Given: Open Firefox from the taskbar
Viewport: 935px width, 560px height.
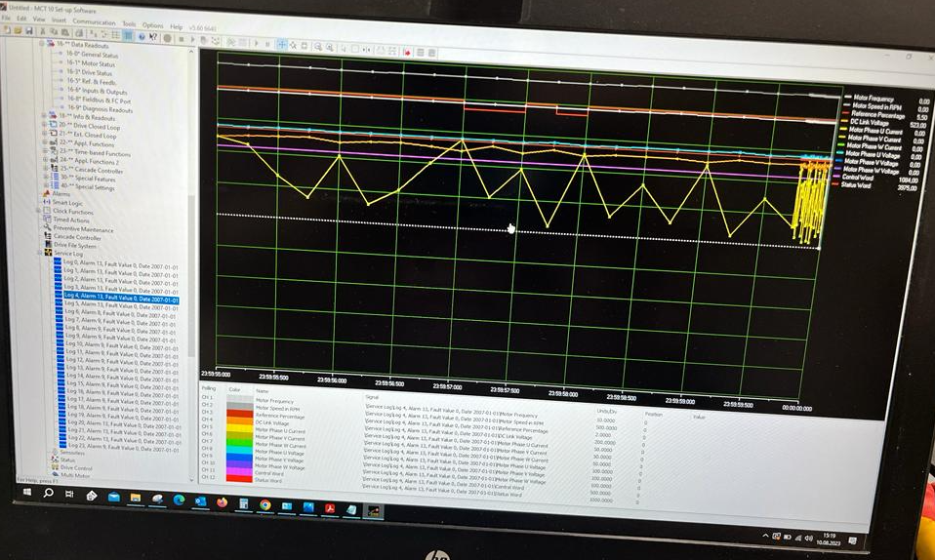Looking at the screenshot, I should click(x=222, y=502).
